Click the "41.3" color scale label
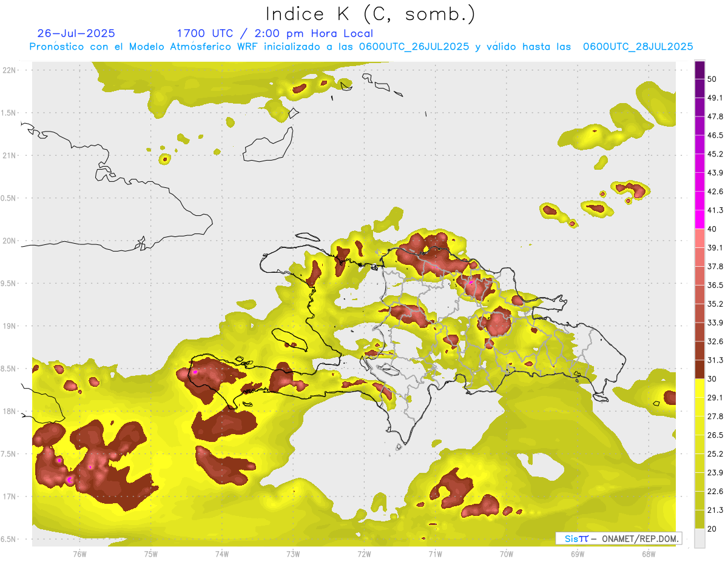Screen dimensions: 728x562 click(715, 210)
